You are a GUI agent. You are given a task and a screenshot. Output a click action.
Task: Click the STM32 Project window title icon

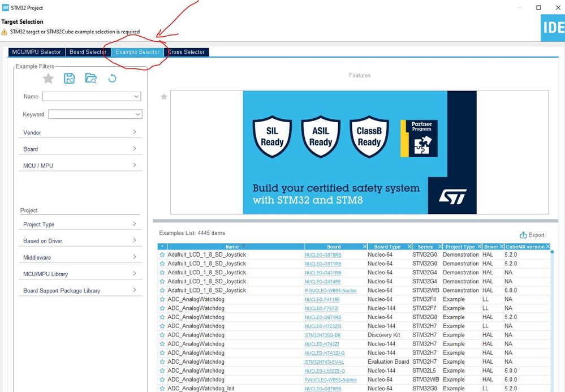point(6,7)
